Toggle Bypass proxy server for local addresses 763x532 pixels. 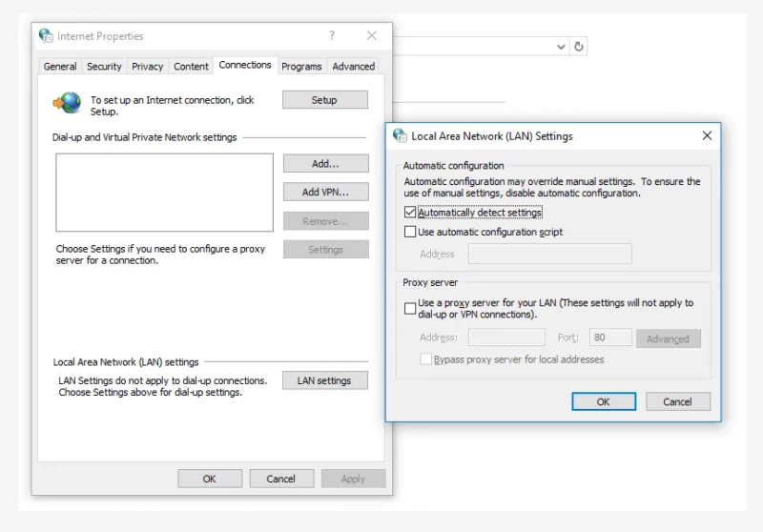point(425,358)
